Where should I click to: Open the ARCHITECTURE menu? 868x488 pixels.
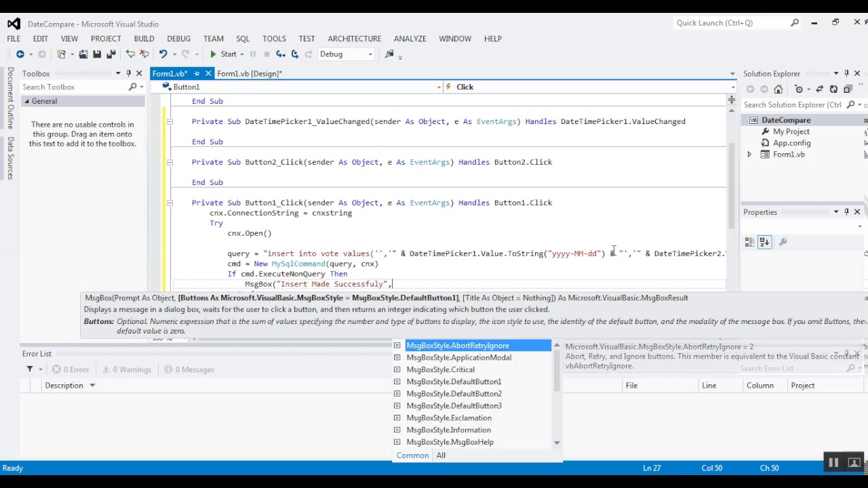(355, 39)
